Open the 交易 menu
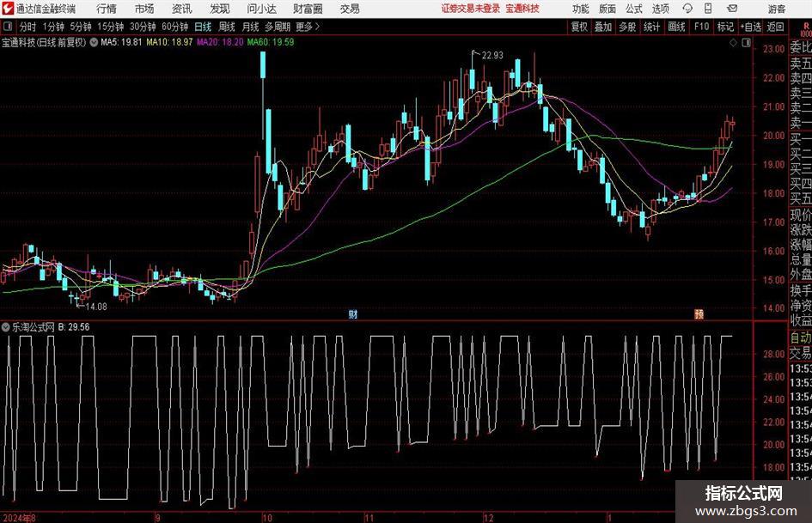Screen dimensions: 812x523 click(350, 9)
